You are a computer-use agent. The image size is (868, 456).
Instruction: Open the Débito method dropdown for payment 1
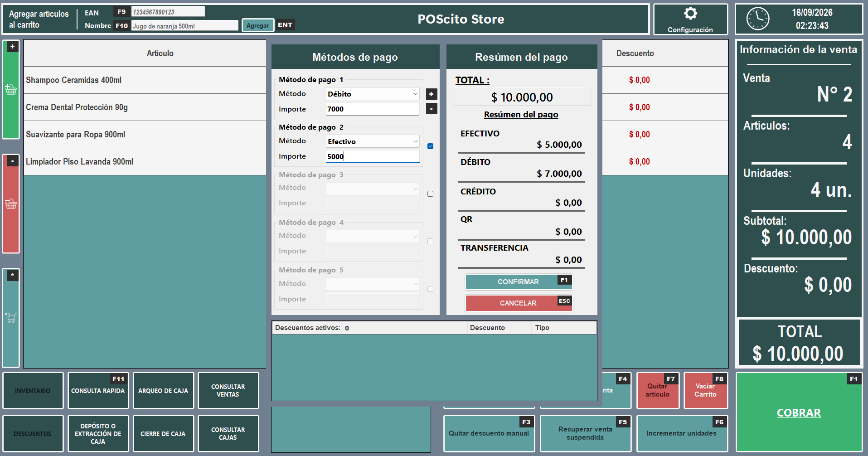[x=373, y=94]
